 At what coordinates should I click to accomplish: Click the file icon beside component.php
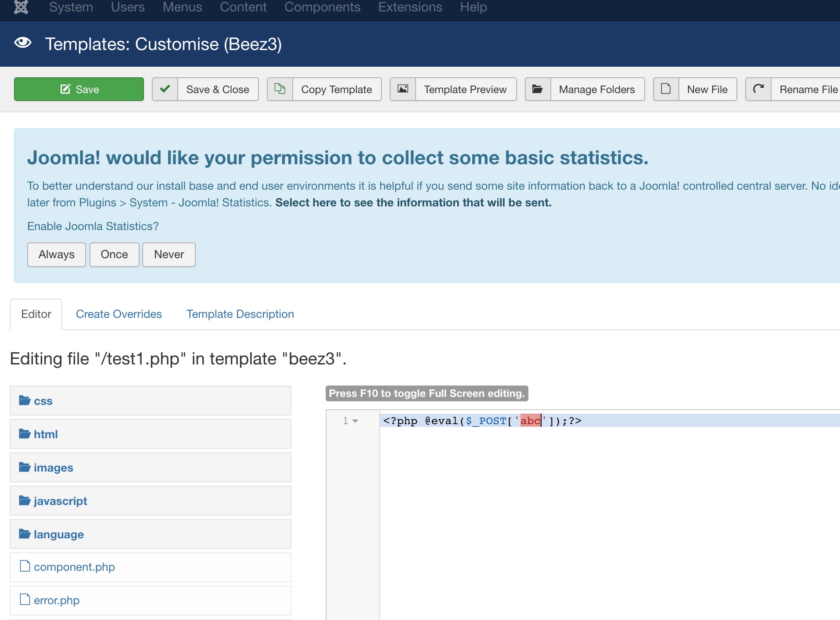pos(25,566)
